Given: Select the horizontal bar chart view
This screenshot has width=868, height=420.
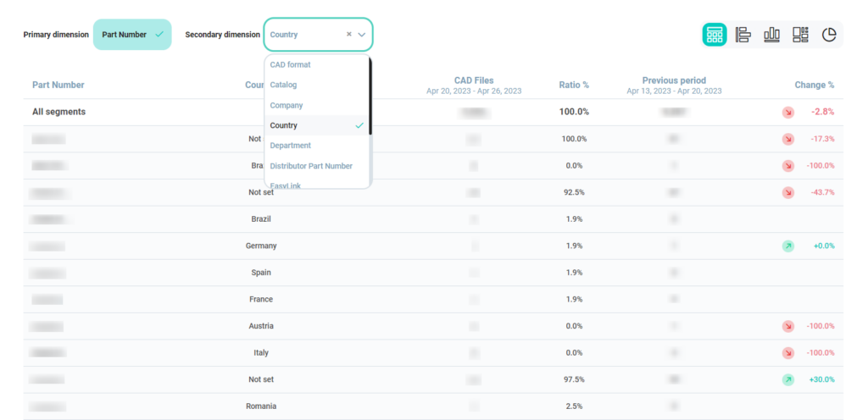Looking at the screenshot, I should (x=743, y=35).
